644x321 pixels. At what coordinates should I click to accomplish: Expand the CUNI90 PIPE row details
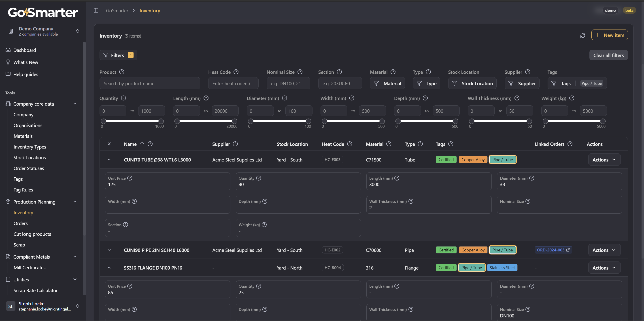point(109,250)
